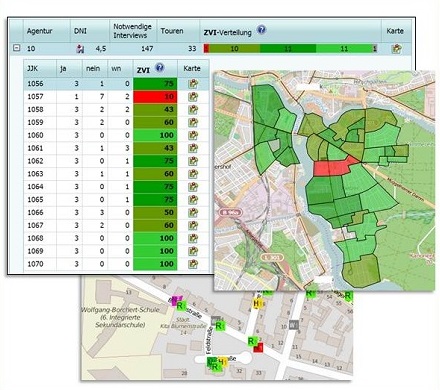Click the red ZVI cell showing 10
The height and width of the screenshot is (390, 440).
click(155, 97)
